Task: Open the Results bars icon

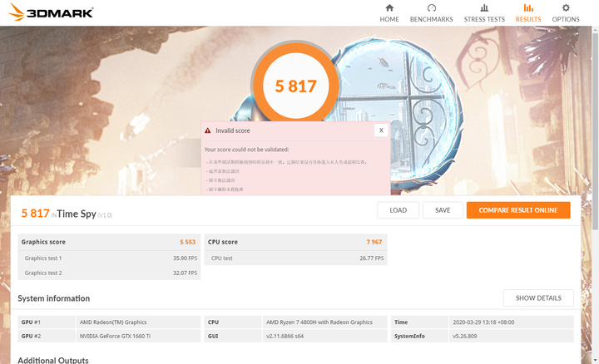Action: click(x=528, y=7)
